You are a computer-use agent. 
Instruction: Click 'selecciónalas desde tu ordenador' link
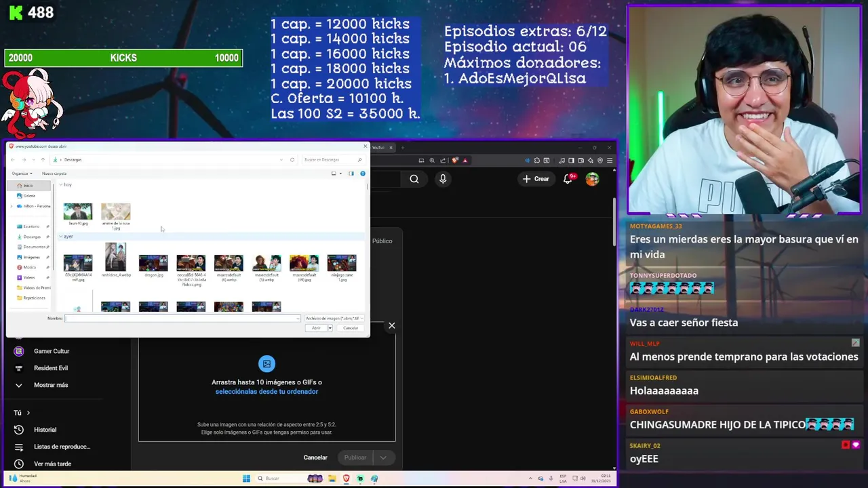[x=267, y=392]
